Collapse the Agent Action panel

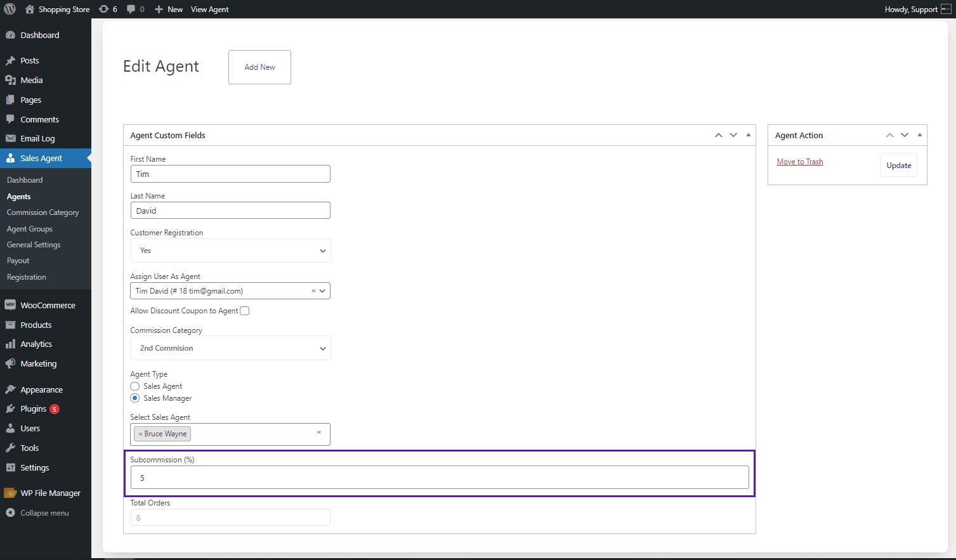tap(920, 135)
